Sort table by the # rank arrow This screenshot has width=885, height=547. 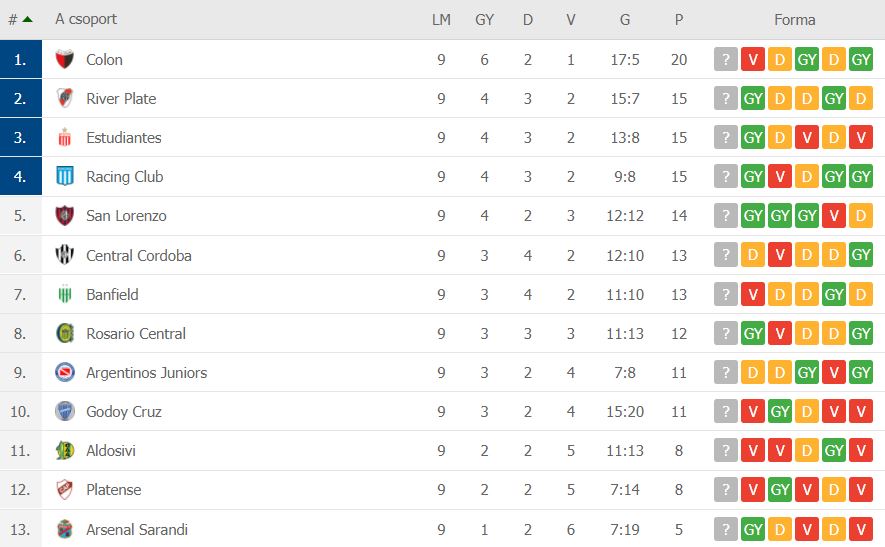tap(27, 20)
